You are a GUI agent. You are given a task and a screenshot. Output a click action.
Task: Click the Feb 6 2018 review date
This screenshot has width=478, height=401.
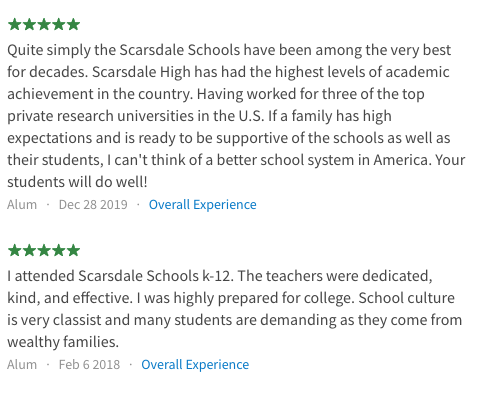(x=89, y=365)
